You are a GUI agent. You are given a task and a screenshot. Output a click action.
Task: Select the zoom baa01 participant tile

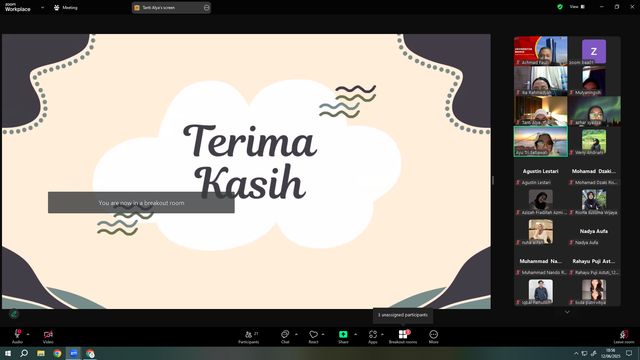pos(594,51)
